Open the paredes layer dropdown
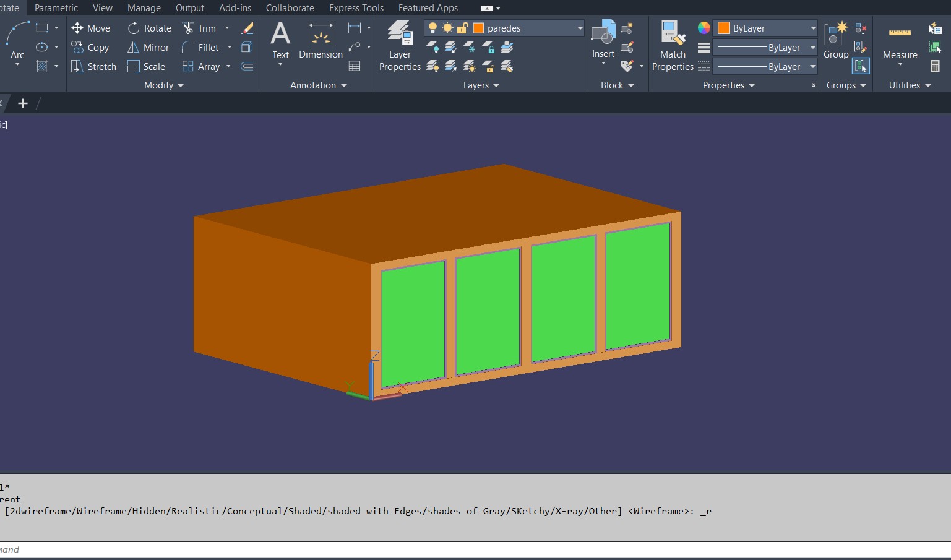Viewport: 951px width, 560px height. 579,28
